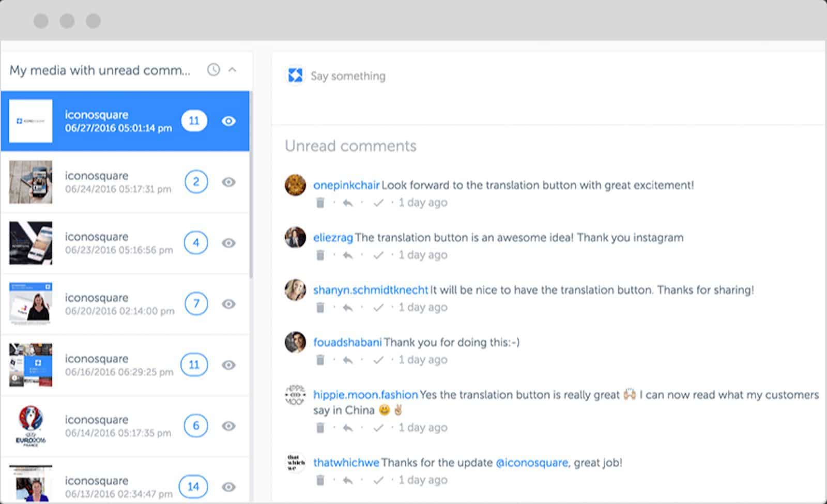The width and height of the screenshot is (827, 504).
Task: Select the 06/14/2016 05:17:35 pm timestamp
Action: point(118,433)
